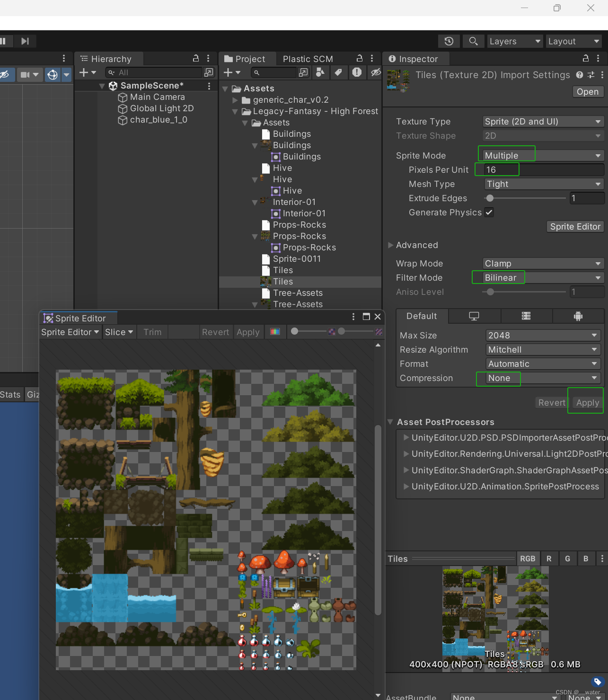Click the Sprite Editor mip level slider
Viewport: 608px width, 700px height.
pyautogui.click(x=356, y=331)
